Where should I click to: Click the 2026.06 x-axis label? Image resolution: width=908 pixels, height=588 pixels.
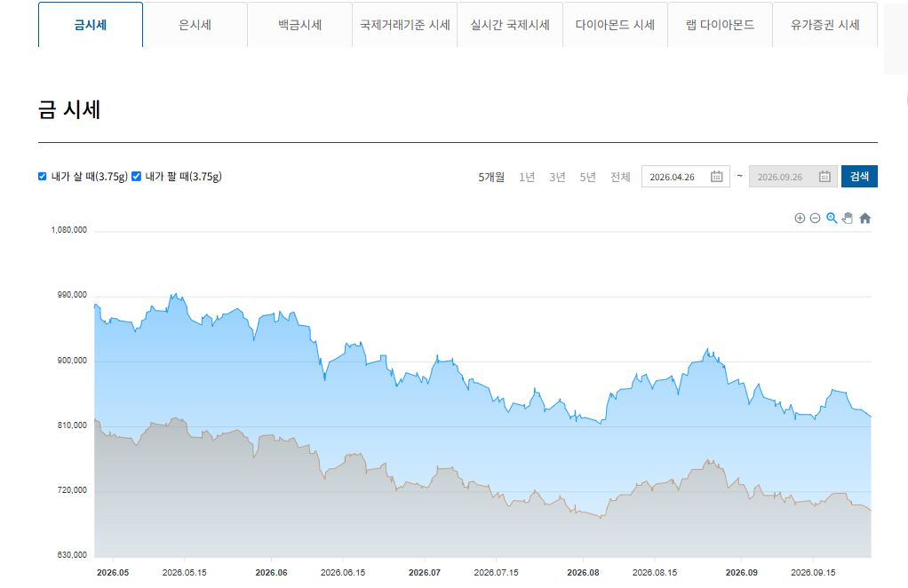[x=271, y=572]
